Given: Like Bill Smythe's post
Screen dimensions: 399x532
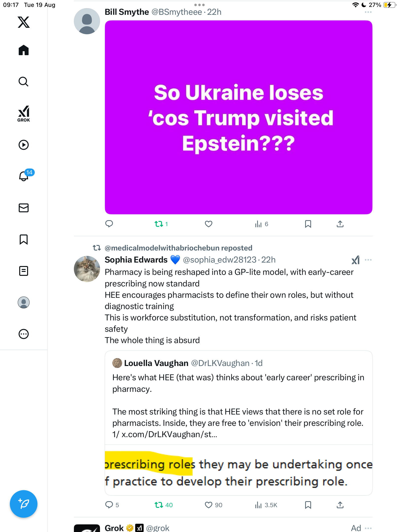Looking at the screenshot, I should point(208,224).
